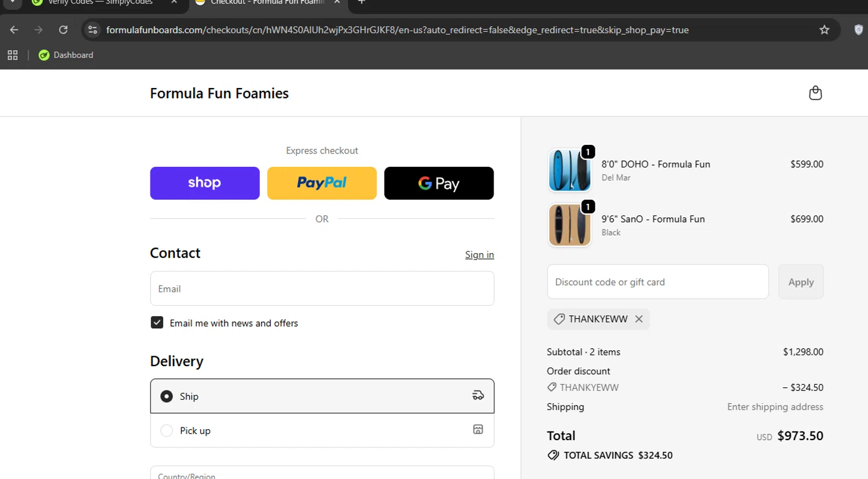Viewport: 868px width, 479px height.
Task: Open the apps grid in bookmarks bar
Action: point(12,55)
